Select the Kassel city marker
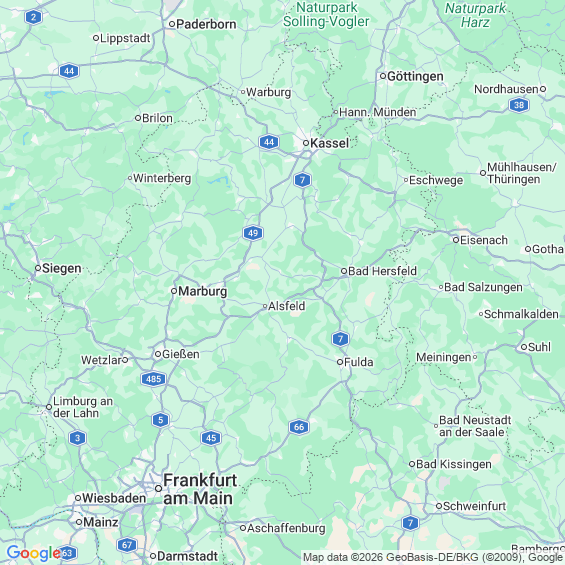Viewport: 565px width, 565px height. 306,143
